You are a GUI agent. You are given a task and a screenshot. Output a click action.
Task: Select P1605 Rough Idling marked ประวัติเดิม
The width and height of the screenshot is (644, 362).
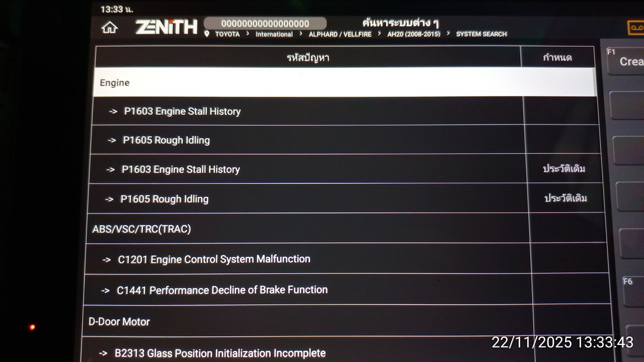tap(164, 199)
